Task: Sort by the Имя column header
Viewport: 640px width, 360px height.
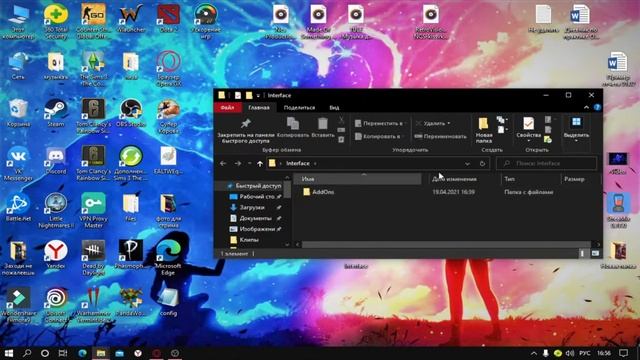Action: (358, 179)
